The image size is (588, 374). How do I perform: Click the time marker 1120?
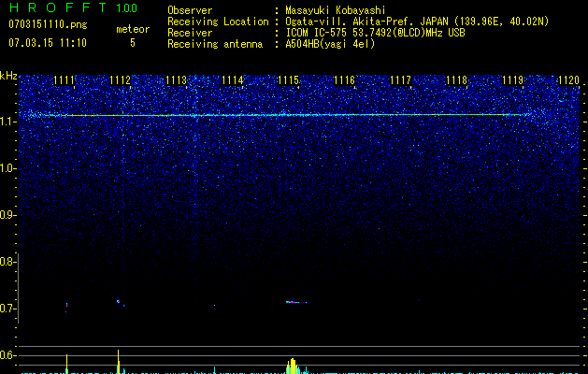pos(569,80)
